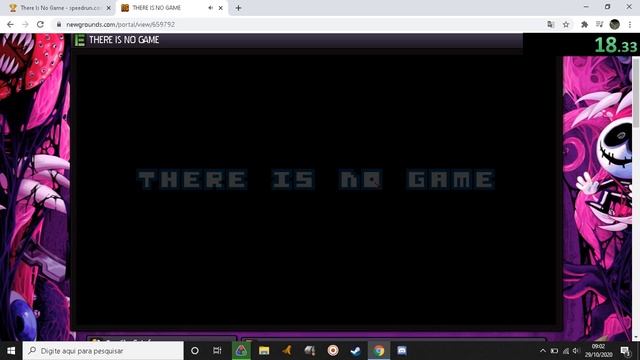The width and height of the screenshot is (640, 360).
Task: Open the taskbar clock and date
Action: point(598,351)
